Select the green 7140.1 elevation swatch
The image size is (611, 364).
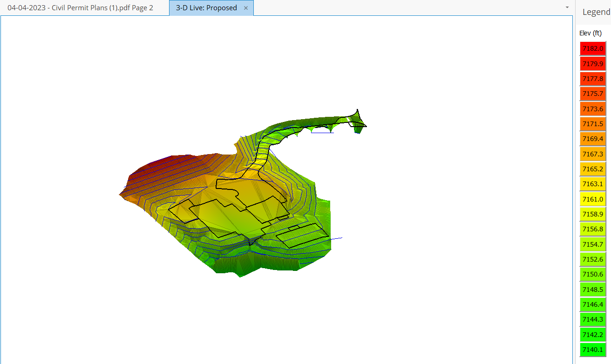(592, 350)
